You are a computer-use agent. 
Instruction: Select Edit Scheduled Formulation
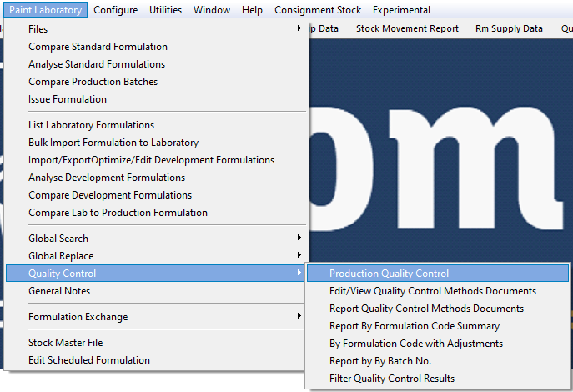coord(89,360)
